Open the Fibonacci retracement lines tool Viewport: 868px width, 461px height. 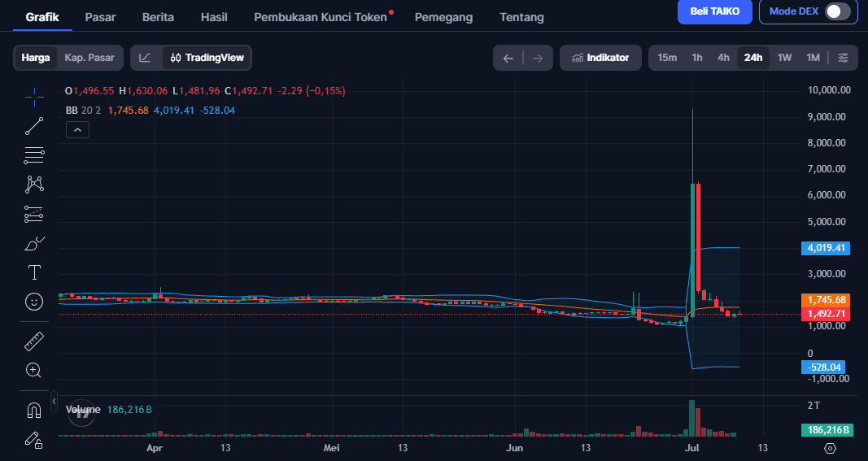coord(34,155)
